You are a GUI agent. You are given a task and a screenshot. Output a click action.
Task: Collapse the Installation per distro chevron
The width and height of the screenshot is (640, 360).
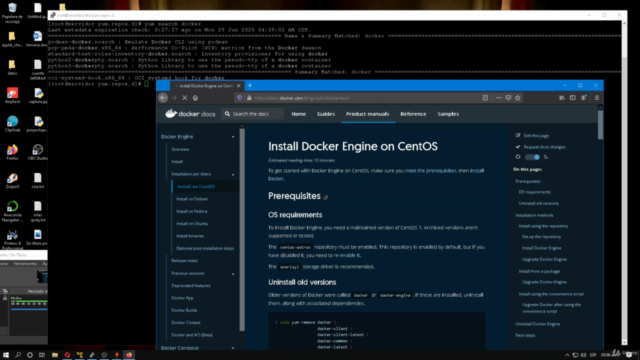click(x=233, y=174)
